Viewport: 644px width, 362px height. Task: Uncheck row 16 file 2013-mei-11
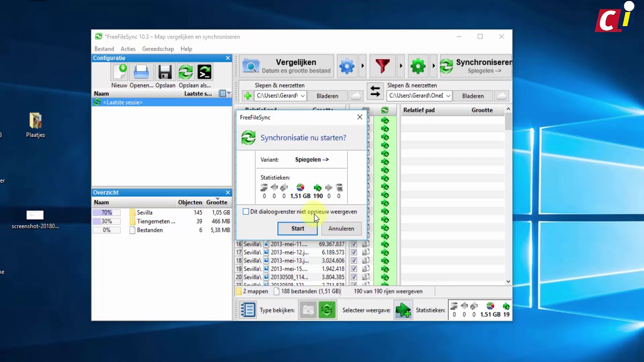[354, 244]
